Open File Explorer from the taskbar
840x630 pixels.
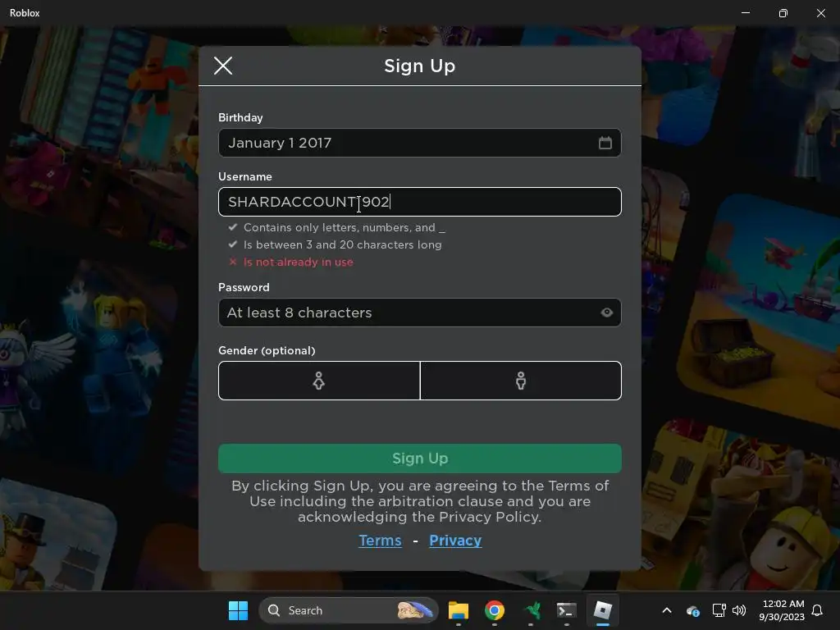click(x=458, y=610)
